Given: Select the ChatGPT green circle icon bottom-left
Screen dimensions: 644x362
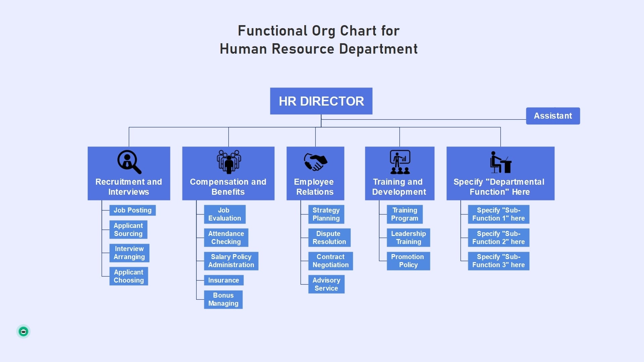Looking at the screenshot, I should click(23, 331).
